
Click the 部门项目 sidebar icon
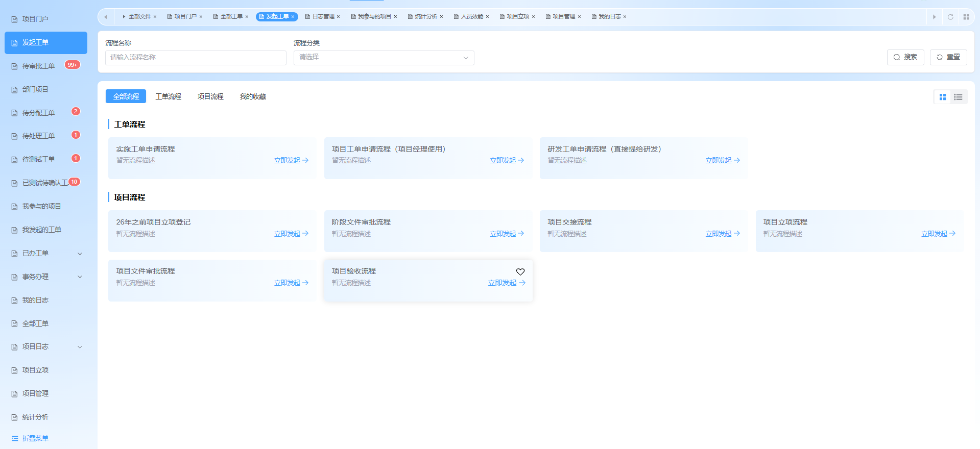tap(14, 90)
